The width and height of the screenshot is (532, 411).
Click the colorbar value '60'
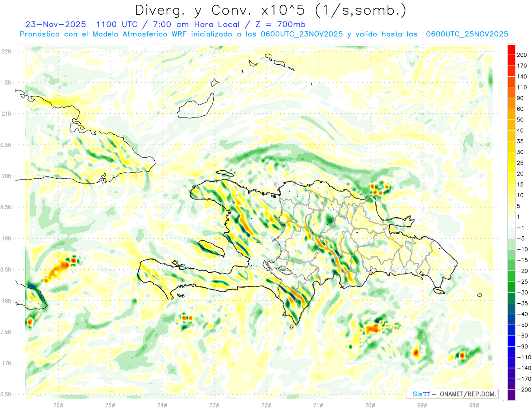(521, 109)
